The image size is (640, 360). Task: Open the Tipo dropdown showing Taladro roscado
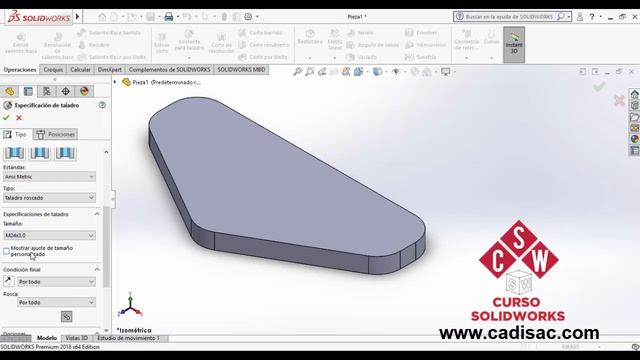click(49, 198)
